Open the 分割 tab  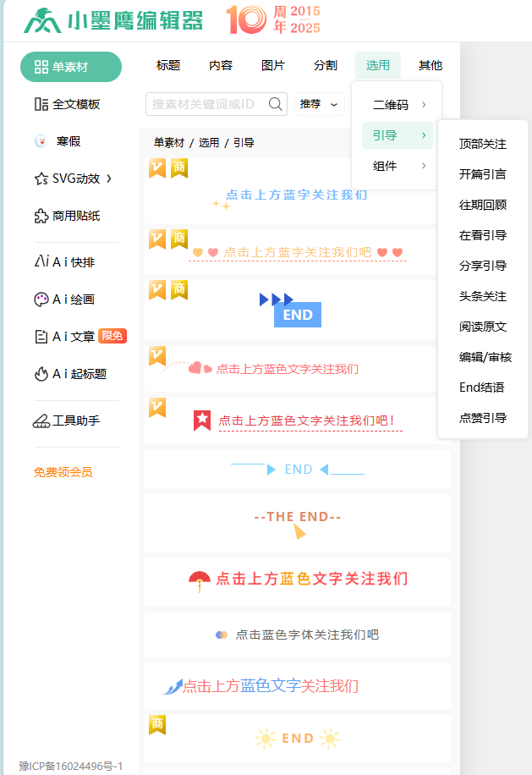point(325,65)
